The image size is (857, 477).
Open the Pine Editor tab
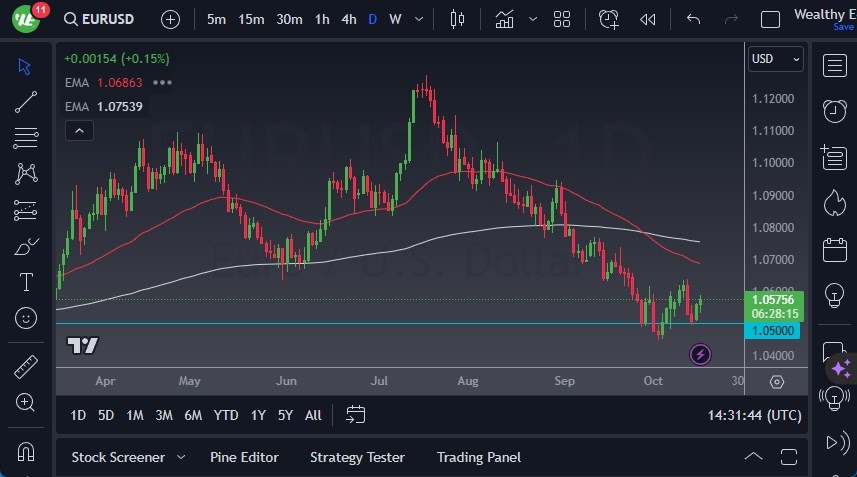(244, 457)
